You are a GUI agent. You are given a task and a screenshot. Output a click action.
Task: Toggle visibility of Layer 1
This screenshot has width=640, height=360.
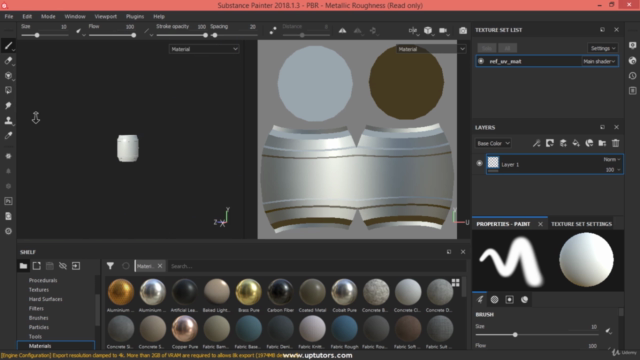tap(479, 163)
